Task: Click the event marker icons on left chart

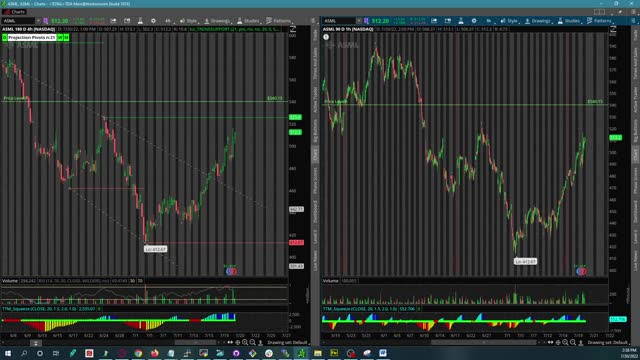Action: [231, 271]
